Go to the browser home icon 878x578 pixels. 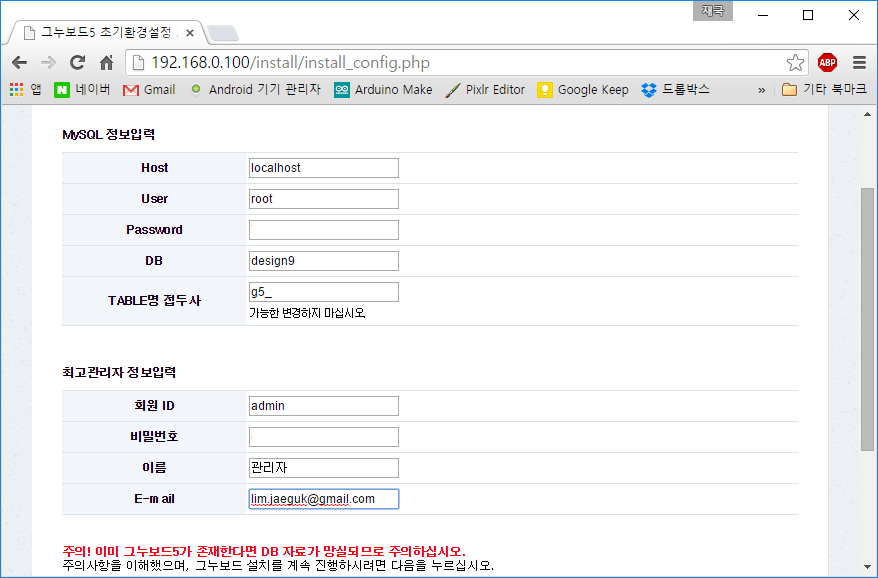pyautogui.click(x=106, y=62)
